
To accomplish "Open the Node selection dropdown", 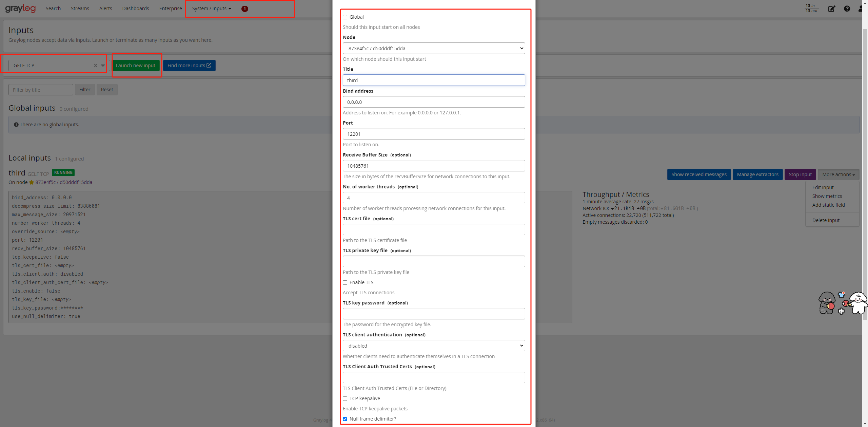I will (x=434, y=48).
